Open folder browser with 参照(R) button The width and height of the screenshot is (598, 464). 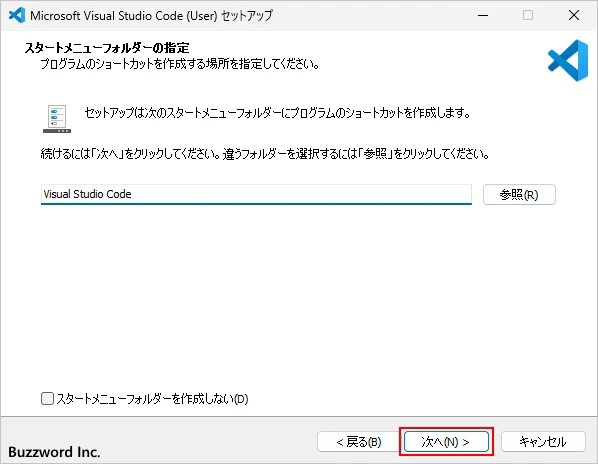tap(519, 194)
